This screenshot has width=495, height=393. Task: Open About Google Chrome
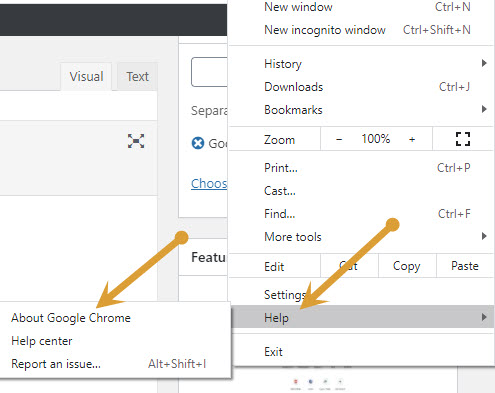click(115, 318)
